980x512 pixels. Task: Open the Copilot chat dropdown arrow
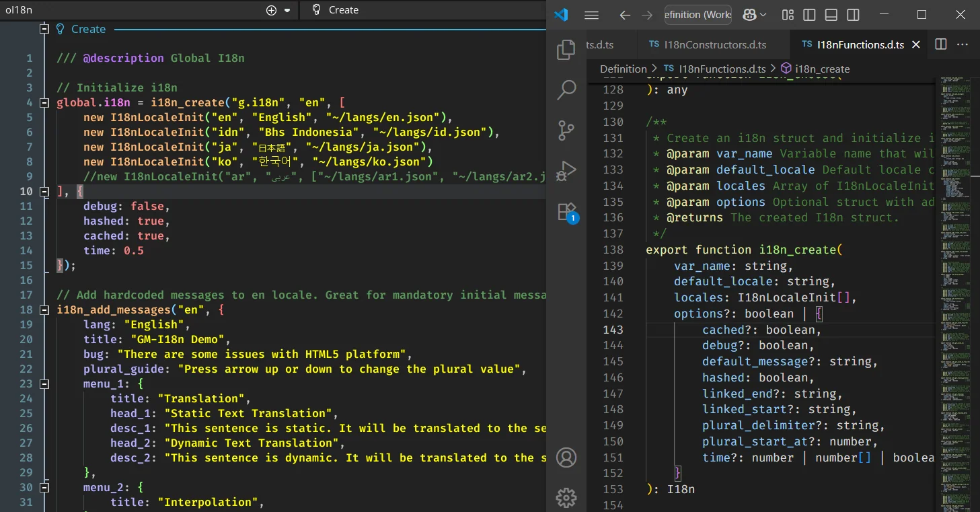765,15
